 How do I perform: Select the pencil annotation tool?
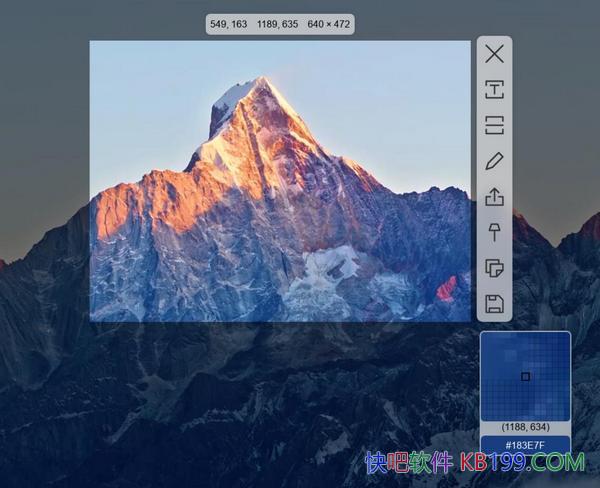click(x=494, y=161)
